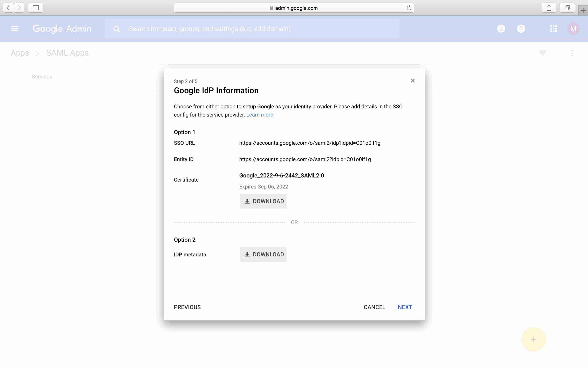The image size is (588, 368).
Task: Open the filter icon on SAML Apps
Action: coord(543,53)
